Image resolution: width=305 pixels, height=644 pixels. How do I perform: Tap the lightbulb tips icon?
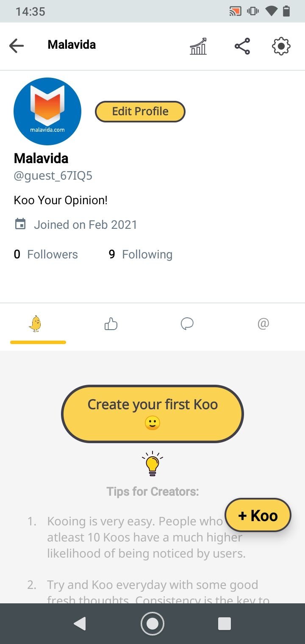coord(152,464)
